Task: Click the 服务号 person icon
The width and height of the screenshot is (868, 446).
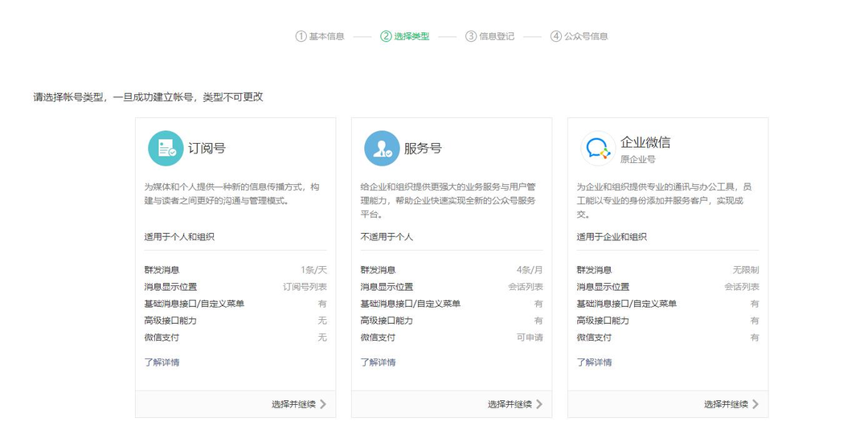Action: pos(382,149)
